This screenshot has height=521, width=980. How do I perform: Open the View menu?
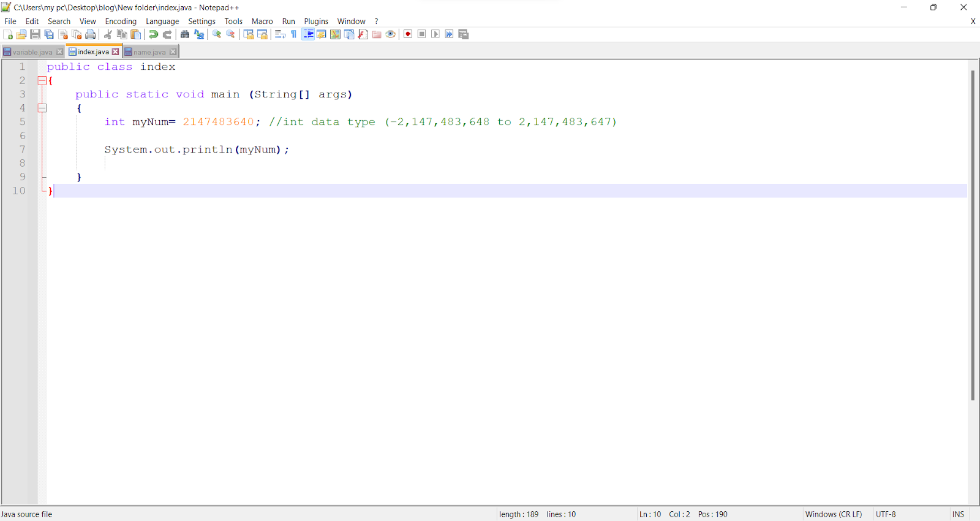(x=88, y=21)
